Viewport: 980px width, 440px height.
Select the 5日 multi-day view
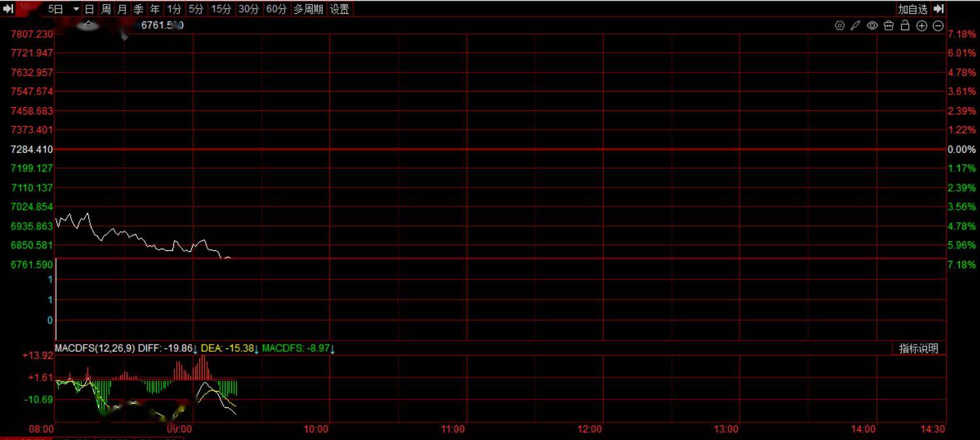[x=56, y=9]
